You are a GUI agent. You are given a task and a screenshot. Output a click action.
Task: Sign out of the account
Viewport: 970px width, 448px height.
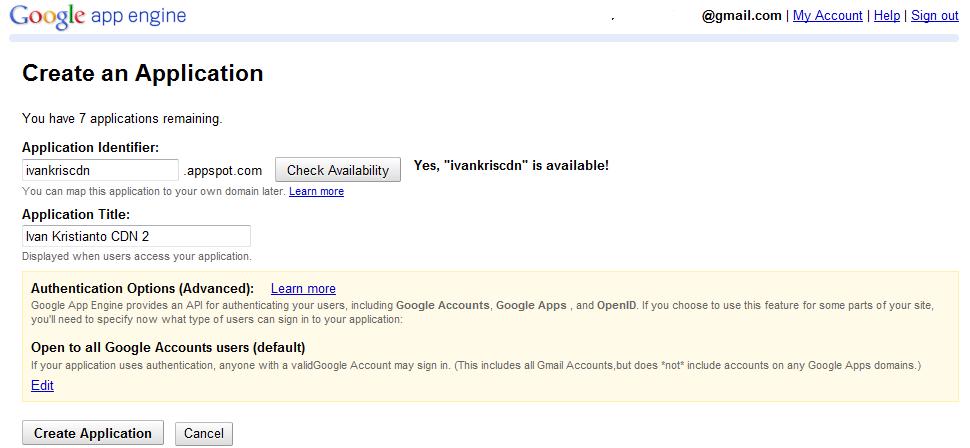click(935, 16)
